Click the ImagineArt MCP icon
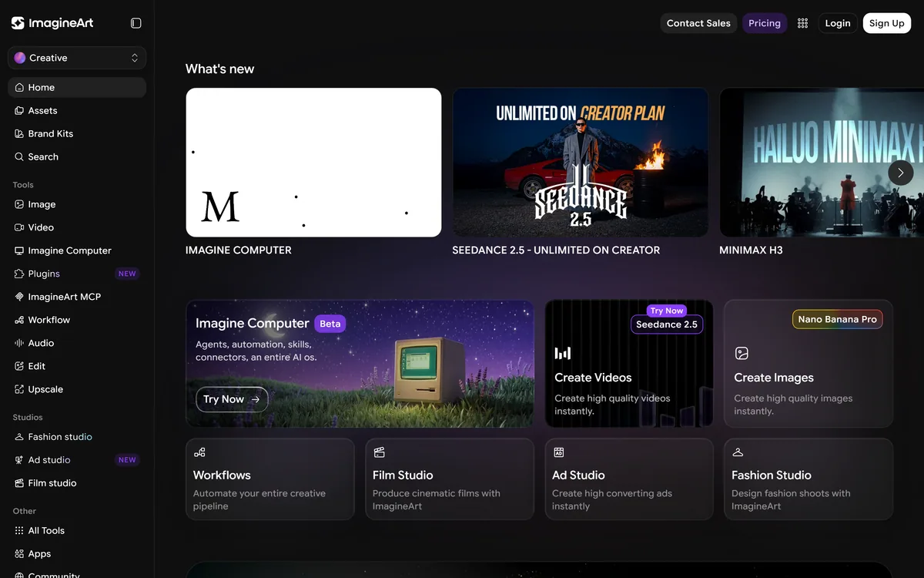Screen dimensions: 924x578 (20, 297)
